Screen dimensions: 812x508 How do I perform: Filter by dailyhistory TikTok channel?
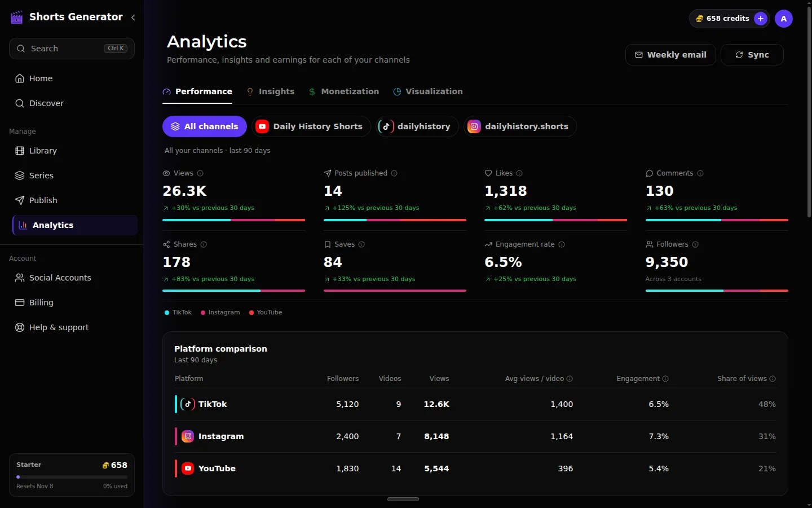tap(418, 126)
